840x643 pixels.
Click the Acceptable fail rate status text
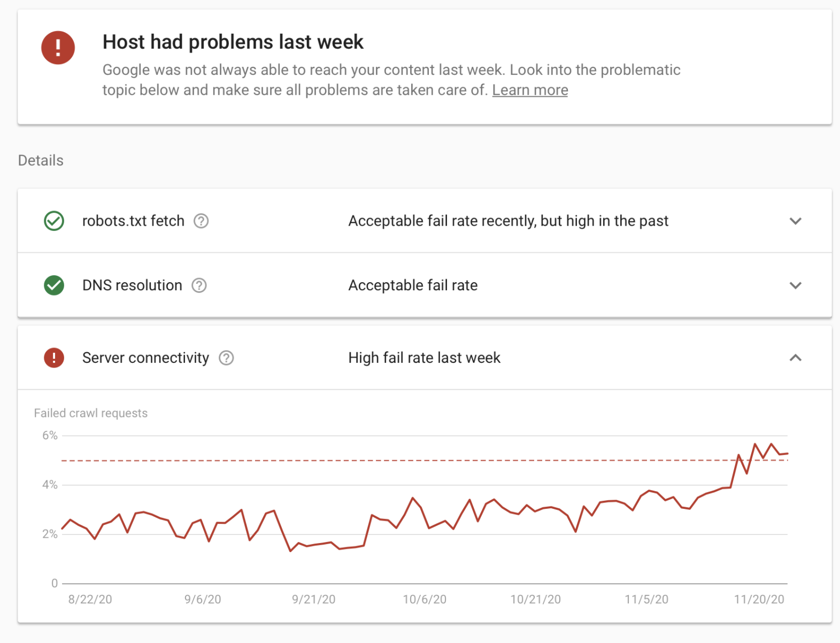412,285
